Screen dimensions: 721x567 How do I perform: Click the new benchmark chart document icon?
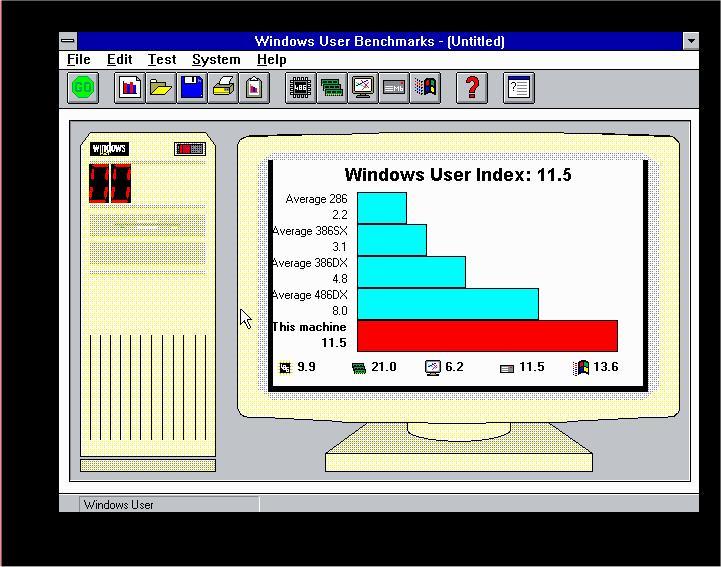(x=130, y=87)
